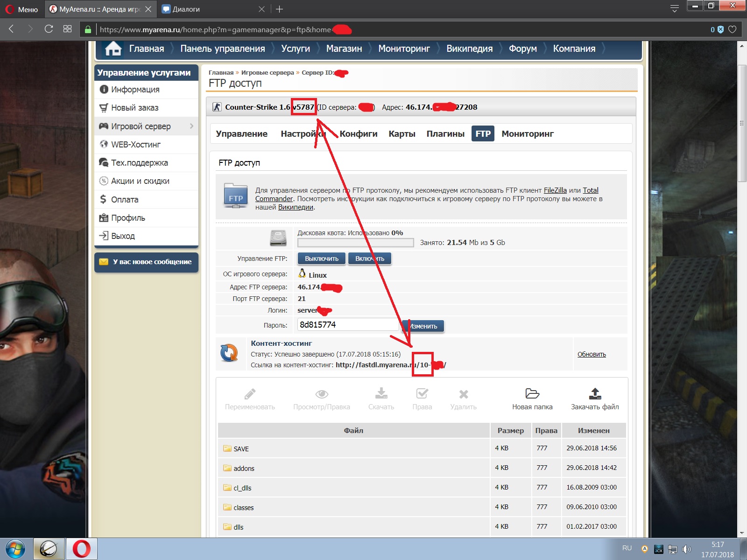Viewport: 747px width, 560px height.
Task: Open the Управление tab
Action: coord(242,134)
